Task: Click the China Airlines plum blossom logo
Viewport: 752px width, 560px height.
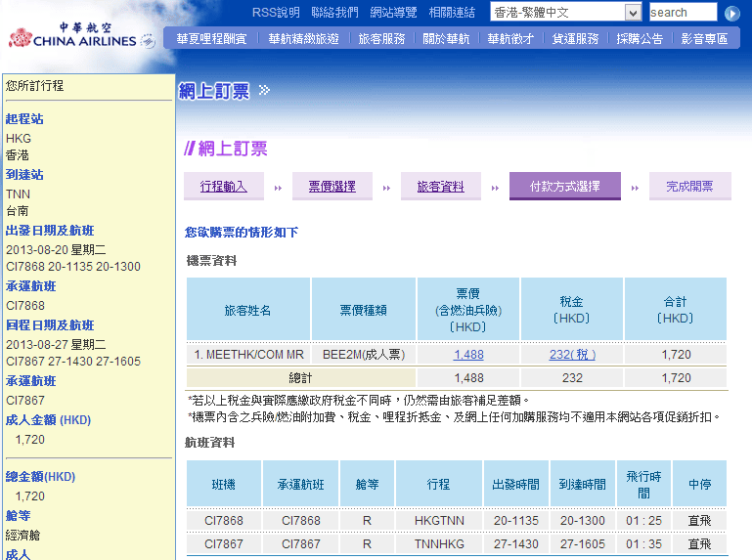Action: [20, 40]
